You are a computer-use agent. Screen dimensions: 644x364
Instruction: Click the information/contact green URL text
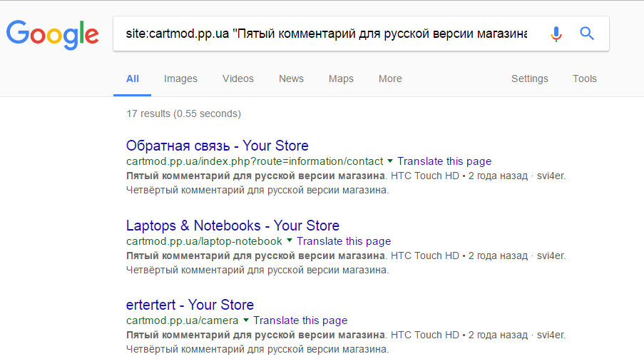255,161
